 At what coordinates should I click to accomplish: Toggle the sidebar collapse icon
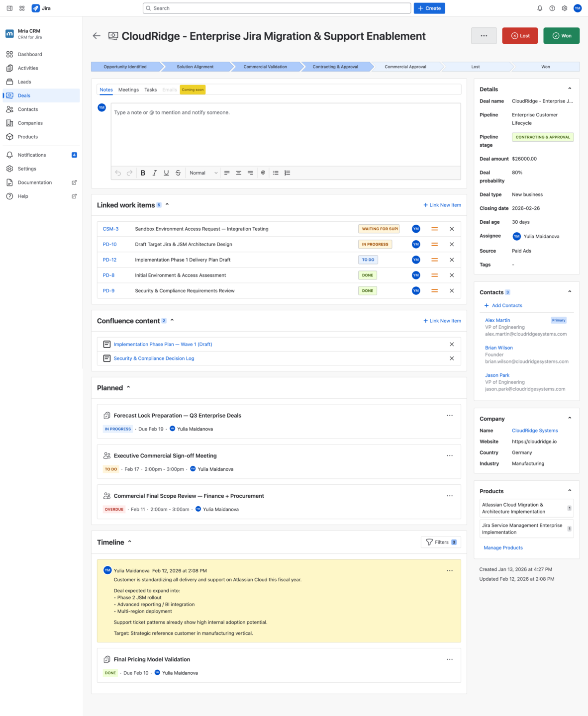click(x=9, y=8)
